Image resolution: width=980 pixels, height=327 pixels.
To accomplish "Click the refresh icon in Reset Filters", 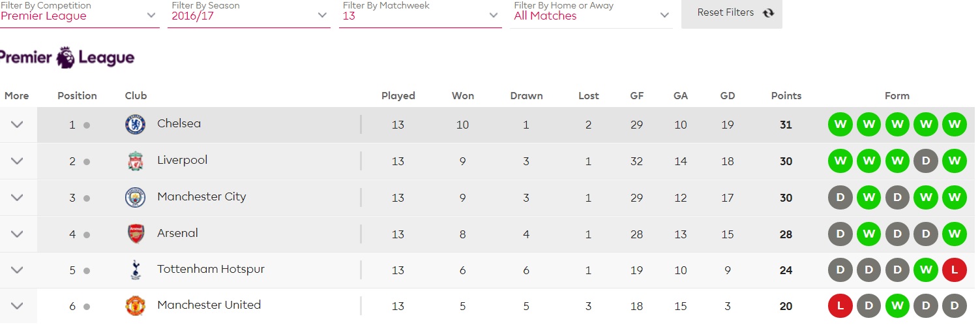I will point(768,13).
